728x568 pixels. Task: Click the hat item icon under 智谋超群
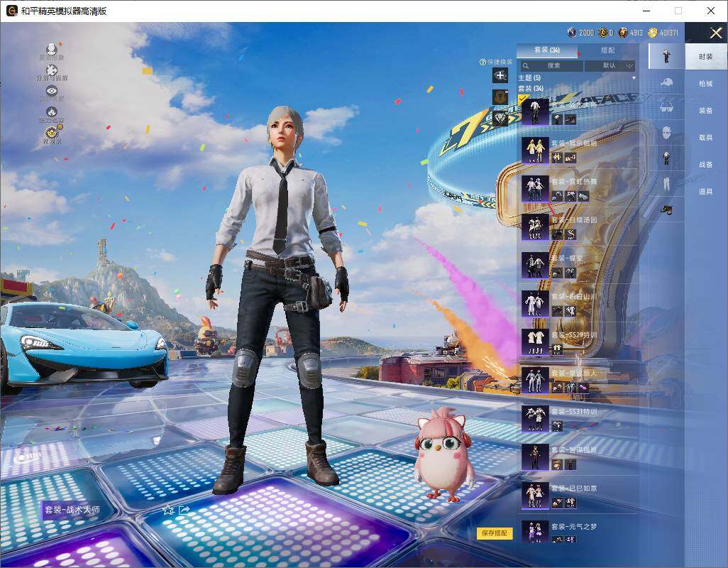click(x=557, y=464)
